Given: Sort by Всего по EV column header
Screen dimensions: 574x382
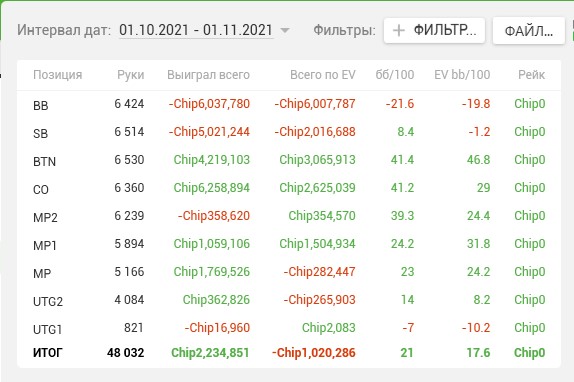Looking at the screenshot, I should tap(323, 75).
